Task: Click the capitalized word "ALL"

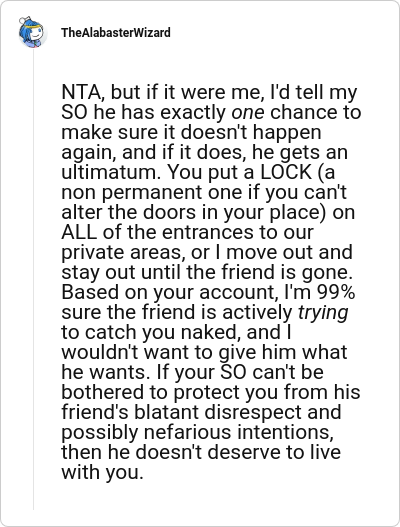Action: coord(79,232)
